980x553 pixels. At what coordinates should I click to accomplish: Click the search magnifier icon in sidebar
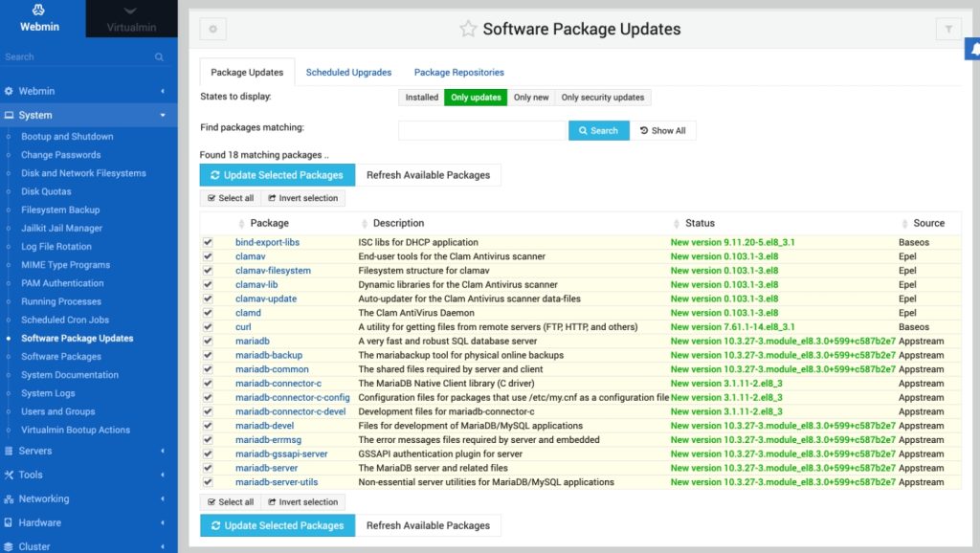160,57
